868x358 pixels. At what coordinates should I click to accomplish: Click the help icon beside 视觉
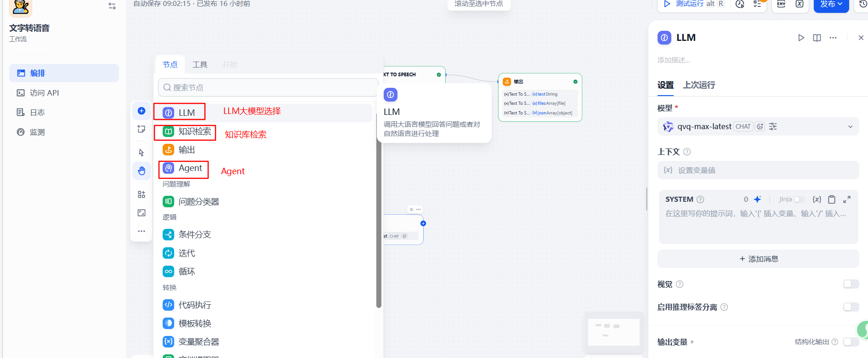[x=680, y=284]
